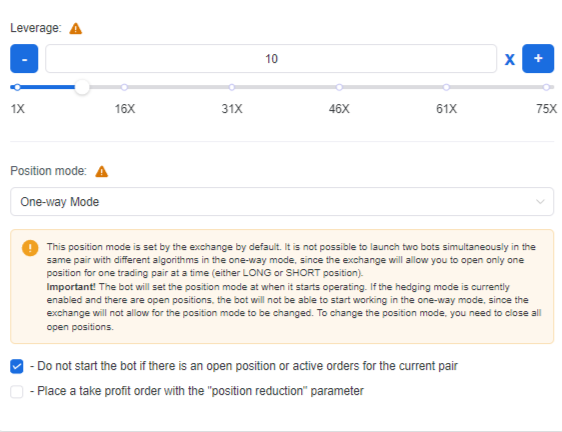Set the slider to the 31X mark
This screenshot has height=432, width=562.
[x=232, y=87]
